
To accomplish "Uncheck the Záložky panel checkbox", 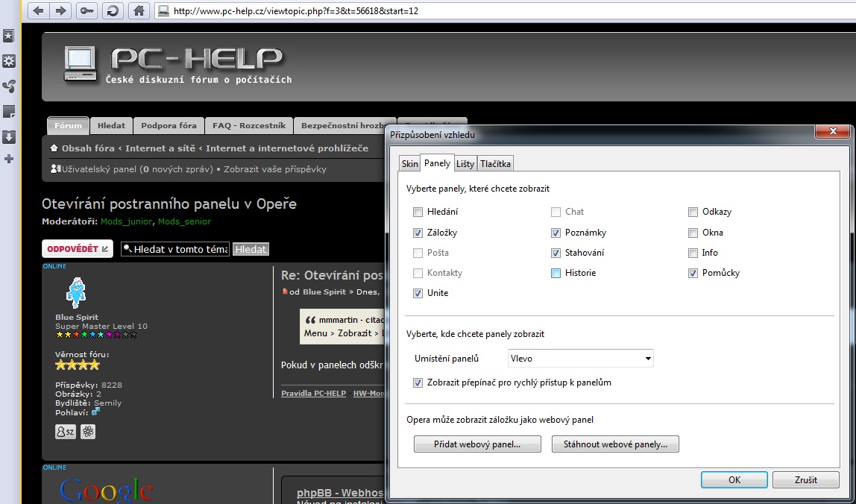I will pos(418,233).
